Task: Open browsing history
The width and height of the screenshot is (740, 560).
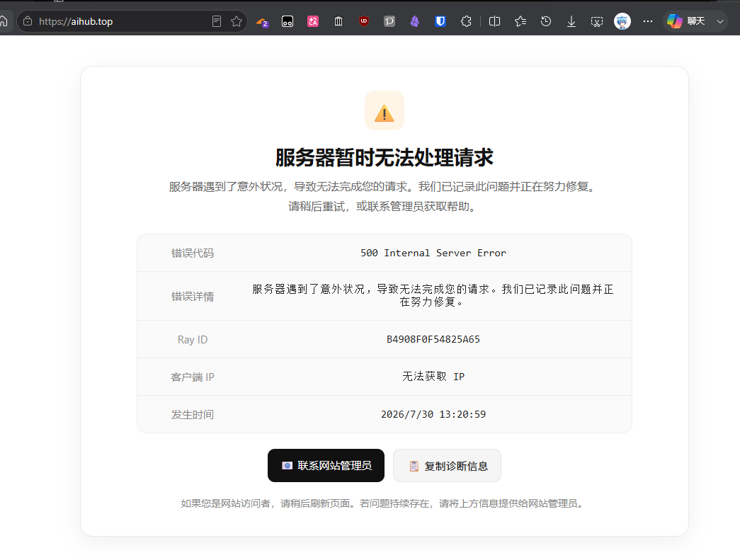Action: (546, 21)
